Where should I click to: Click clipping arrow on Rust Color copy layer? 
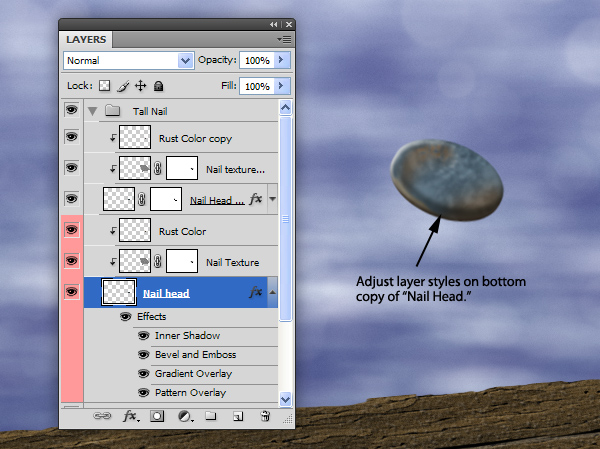113,137
